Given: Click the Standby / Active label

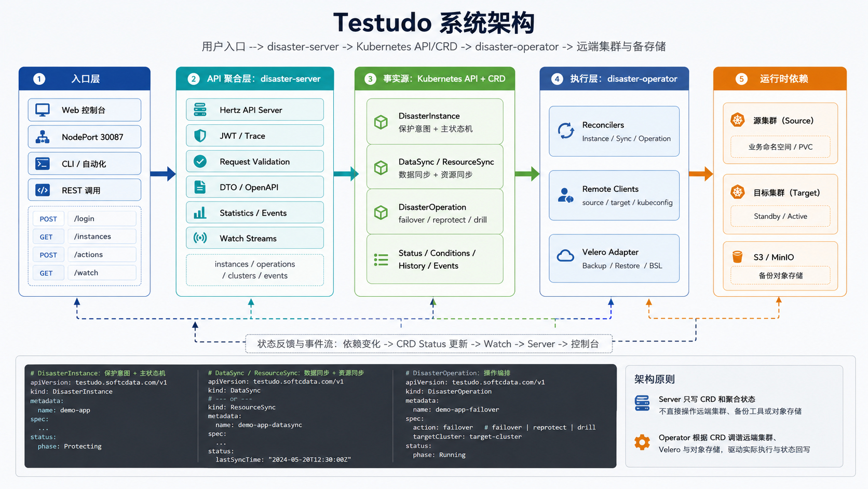Looking at the screenshot, I should point(780,216).
